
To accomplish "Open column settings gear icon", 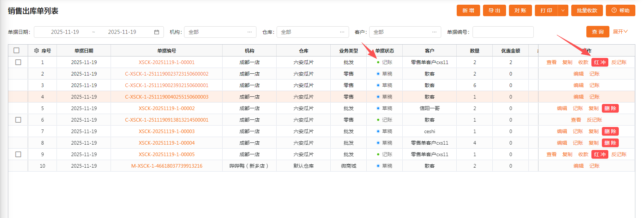I will pos(36,51).
